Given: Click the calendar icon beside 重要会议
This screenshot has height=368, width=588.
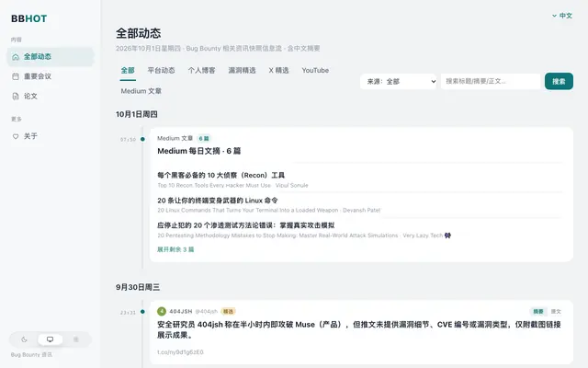Looking at the screenshot, I should click(x=16, y=76).
